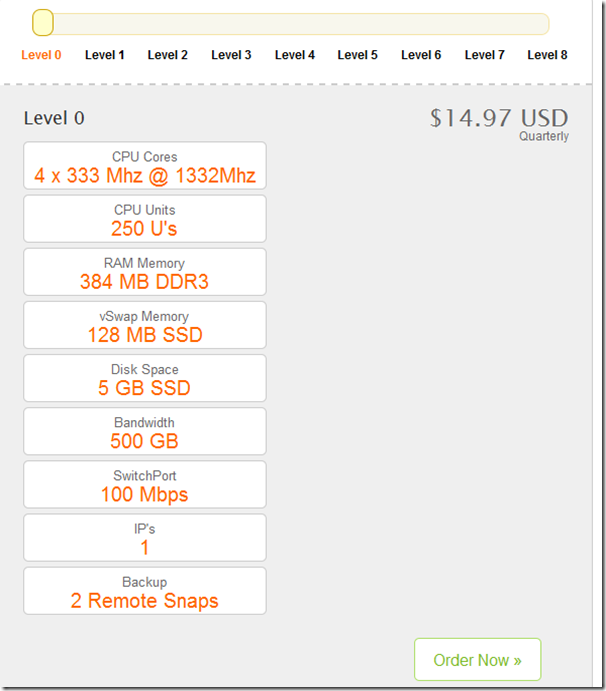Switch to the Level 3 plan
The image size is (606, 691).
[231, 55]
